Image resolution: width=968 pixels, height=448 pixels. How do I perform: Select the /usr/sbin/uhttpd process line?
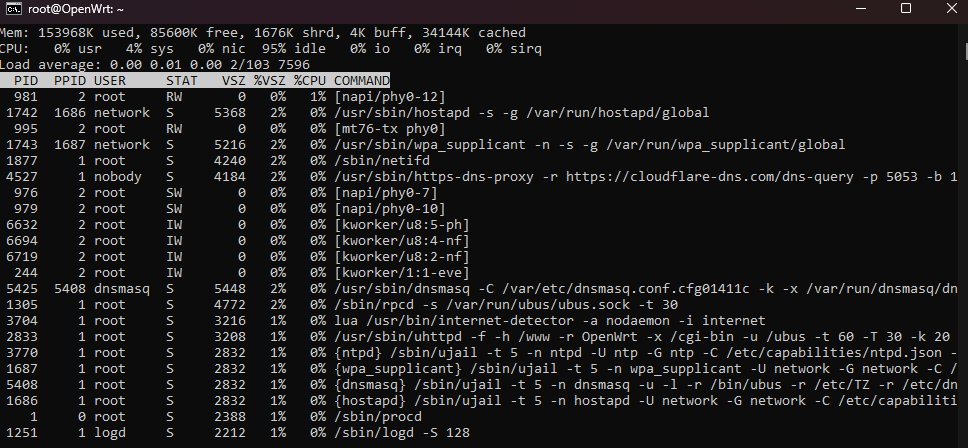tap(478, 338)
